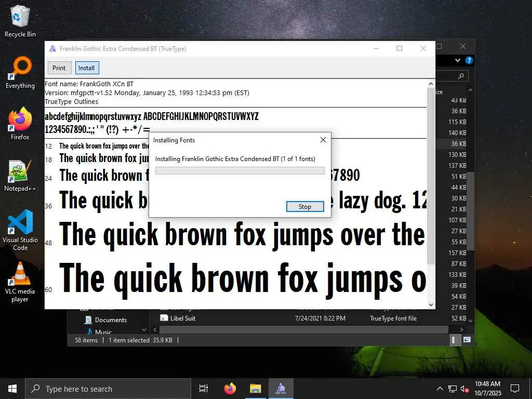
Task: Show hidden system tray icons
Action: click(x=440, y=389)
